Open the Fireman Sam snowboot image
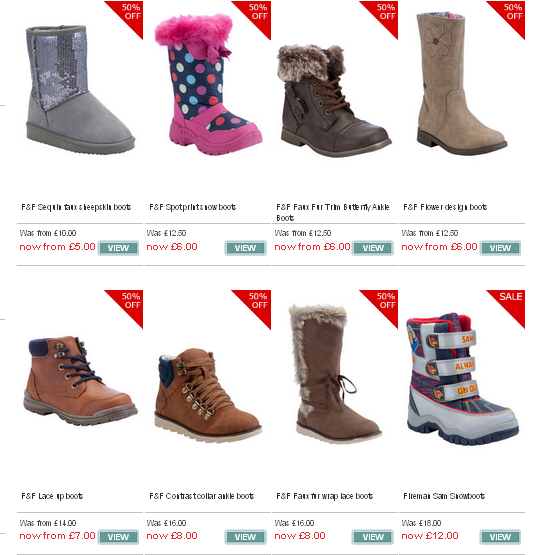 pos(463,379)
